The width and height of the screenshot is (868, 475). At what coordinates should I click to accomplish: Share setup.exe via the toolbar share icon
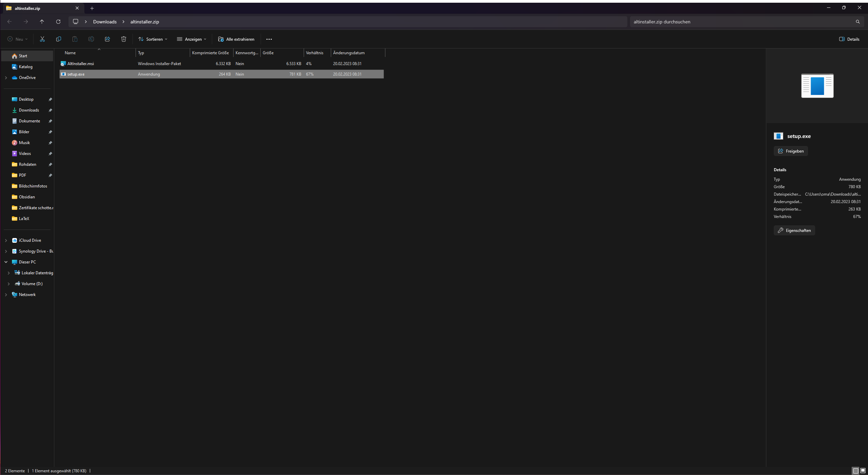click(107, 39)
